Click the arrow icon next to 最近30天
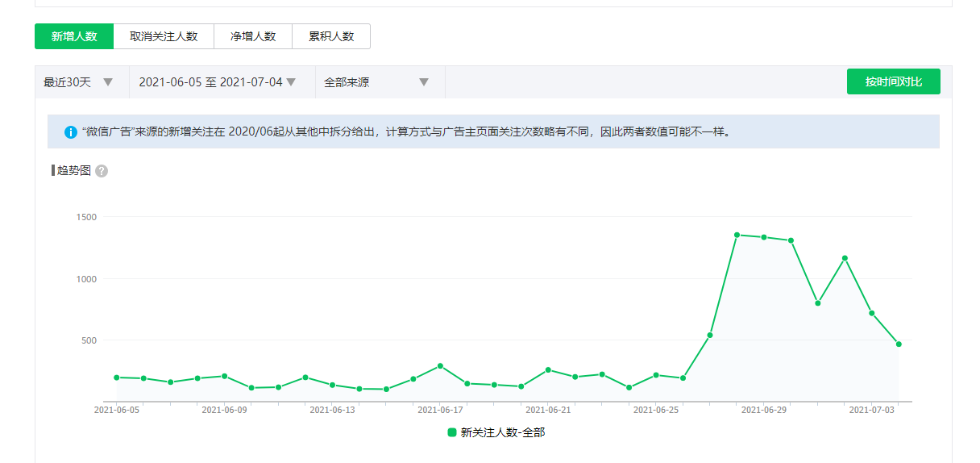 click(x=108, y=82)
